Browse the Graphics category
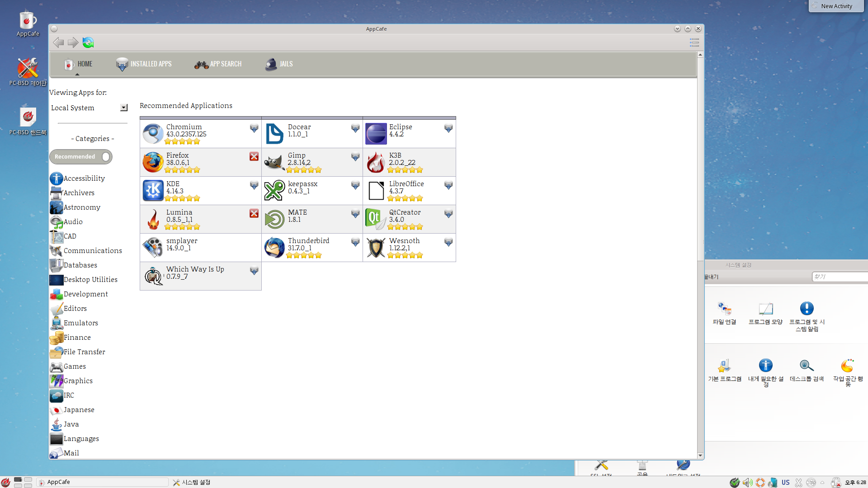 (x=71, y=381)
